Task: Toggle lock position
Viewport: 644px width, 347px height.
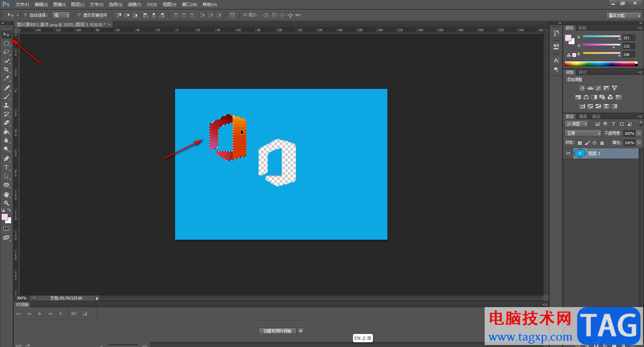Action: [x=595, y=143]
